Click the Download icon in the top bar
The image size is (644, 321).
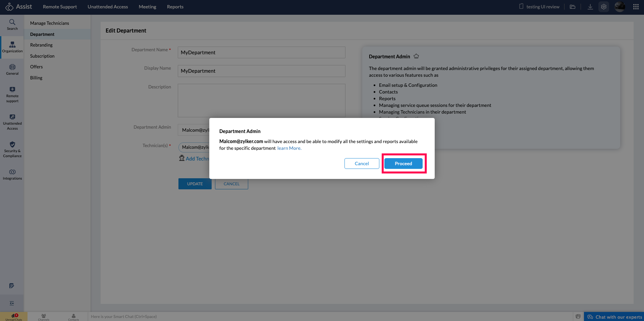(x=590, y=6)
